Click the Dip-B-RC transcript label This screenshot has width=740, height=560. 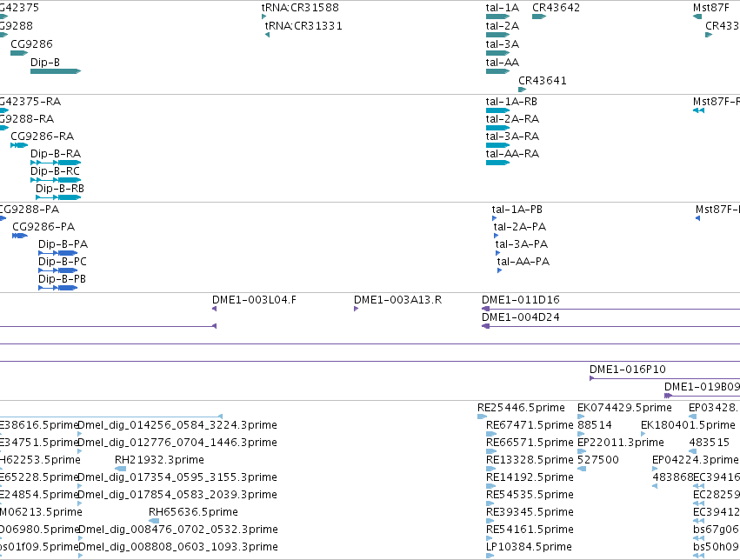(x=55, y=171)
